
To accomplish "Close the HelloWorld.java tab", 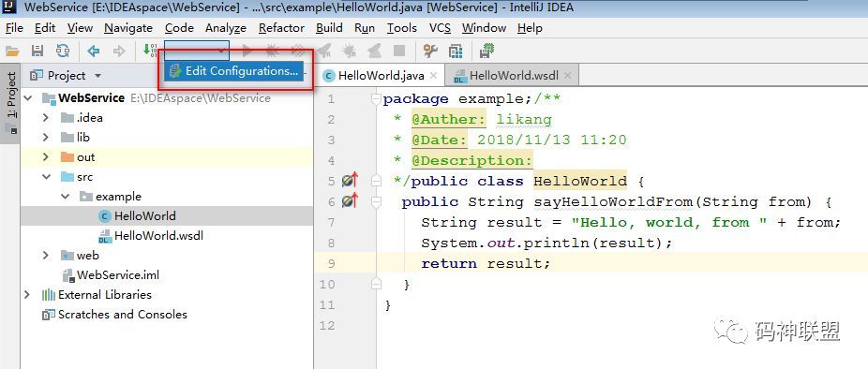I will click(x=433, y=76).
